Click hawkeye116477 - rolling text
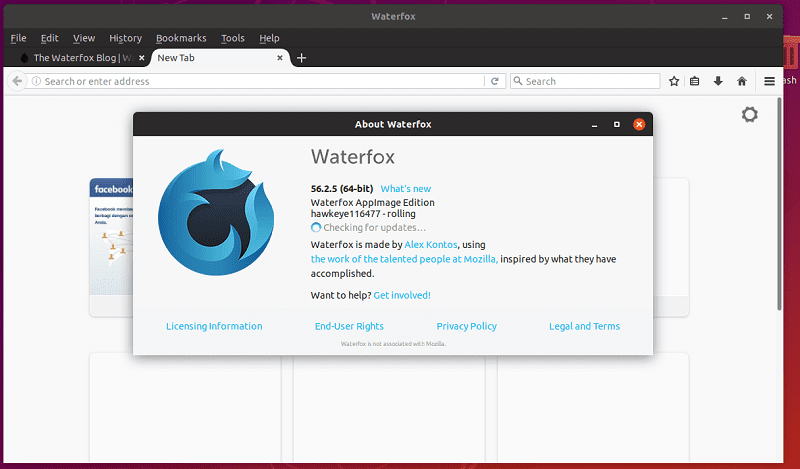800x469 pixels. tap(363, 214)
